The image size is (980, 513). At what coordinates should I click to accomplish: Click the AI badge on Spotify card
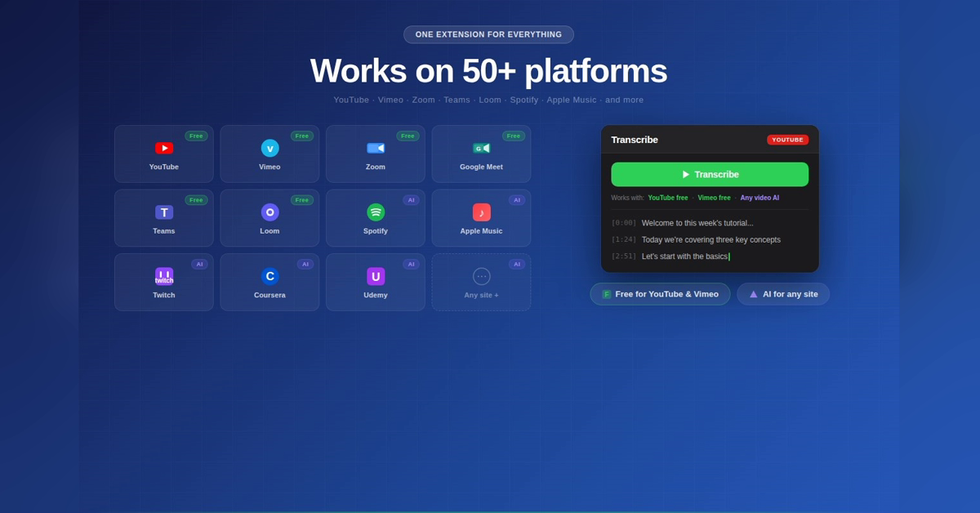point(411,200)
